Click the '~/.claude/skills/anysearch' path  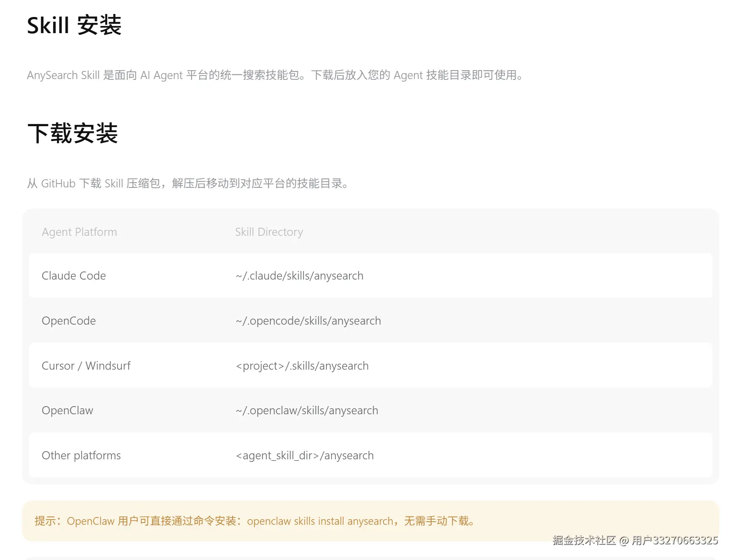tap(300, 276)
